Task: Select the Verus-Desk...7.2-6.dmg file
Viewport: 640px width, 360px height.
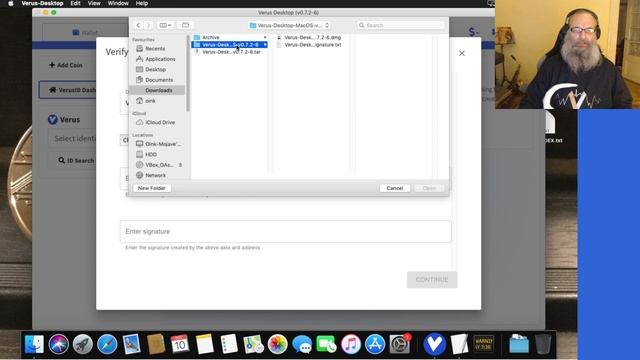Action: pos(312,37)
